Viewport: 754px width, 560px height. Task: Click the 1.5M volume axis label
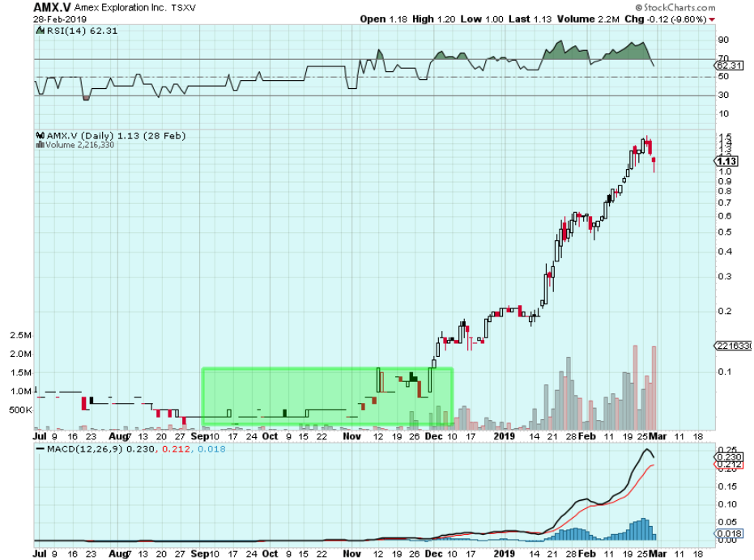(x=21, y=372)
